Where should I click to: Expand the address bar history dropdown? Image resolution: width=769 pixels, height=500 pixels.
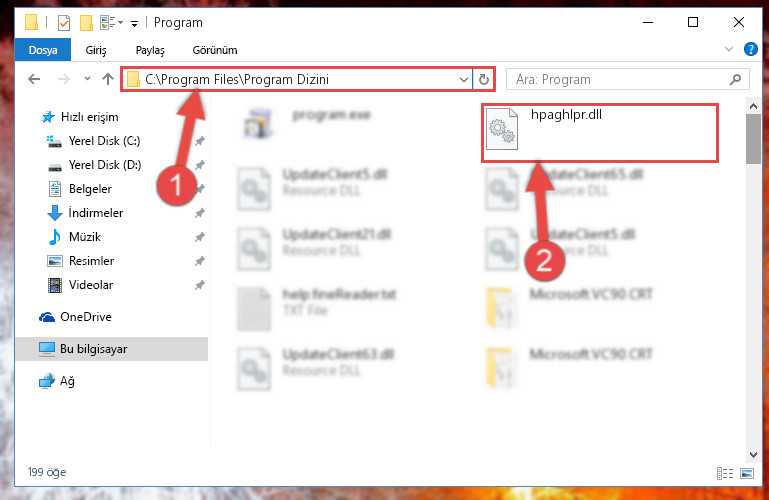point(463,79)
